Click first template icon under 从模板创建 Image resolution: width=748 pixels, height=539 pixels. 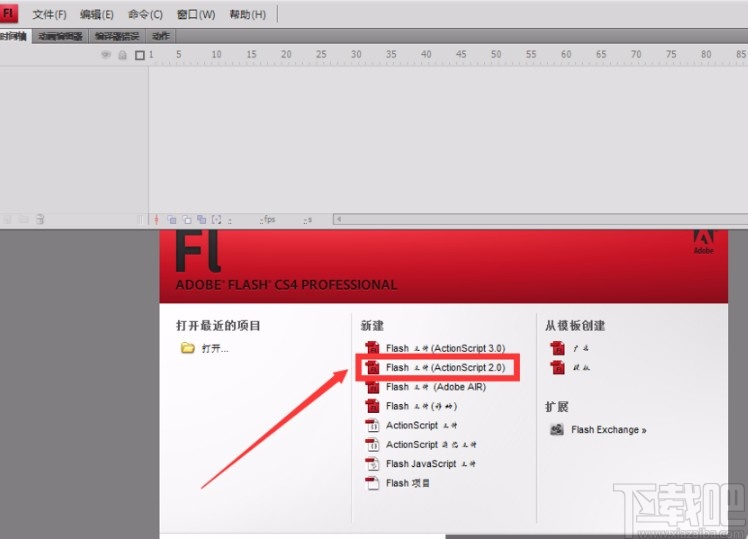pos(557,348)
